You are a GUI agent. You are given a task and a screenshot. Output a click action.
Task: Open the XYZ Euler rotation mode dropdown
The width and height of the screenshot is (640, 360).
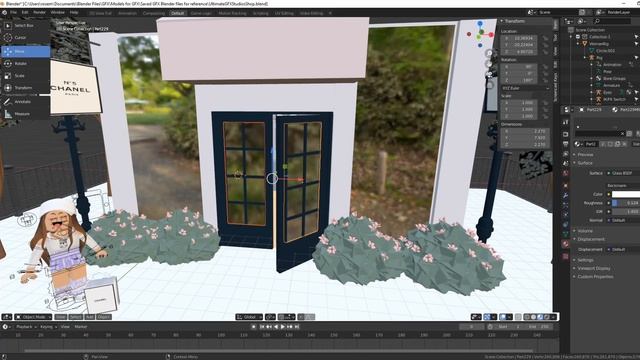[x=526, y=88]
